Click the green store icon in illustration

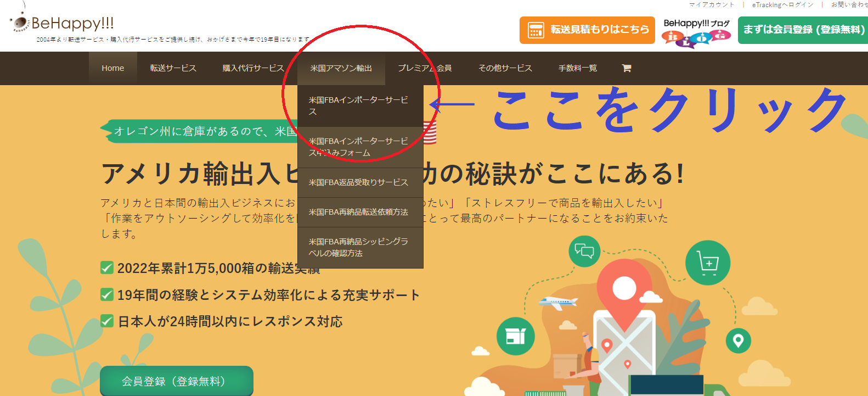point(516,336)
